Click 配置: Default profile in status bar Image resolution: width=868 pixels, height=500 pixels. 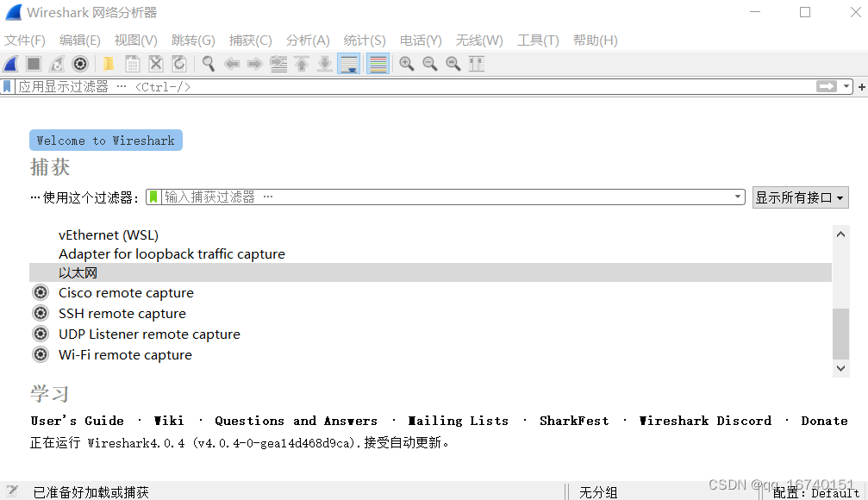(x=816, y=492)
